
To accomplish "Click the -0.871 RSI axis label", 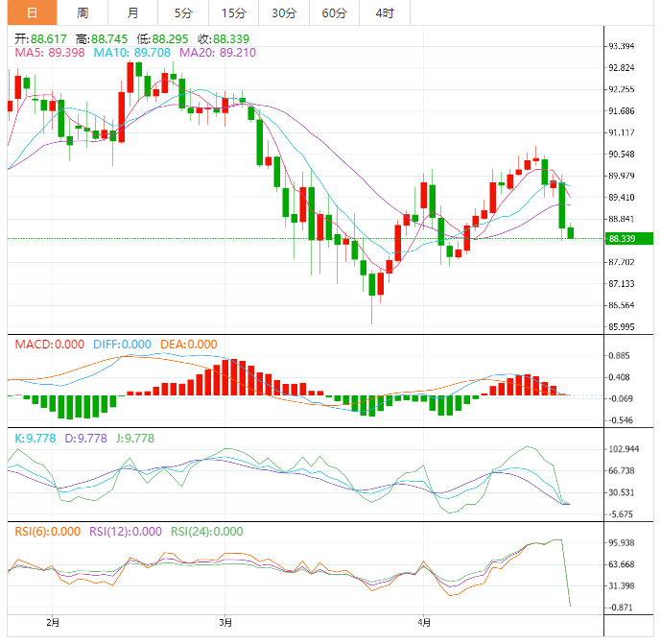I will (621, 608).
